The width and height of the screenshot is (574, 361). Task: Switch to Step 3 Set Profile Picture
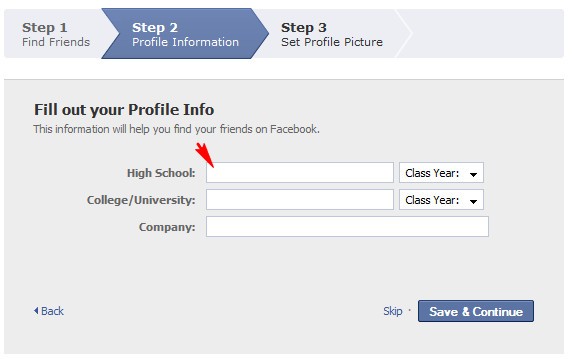point(332,34)
